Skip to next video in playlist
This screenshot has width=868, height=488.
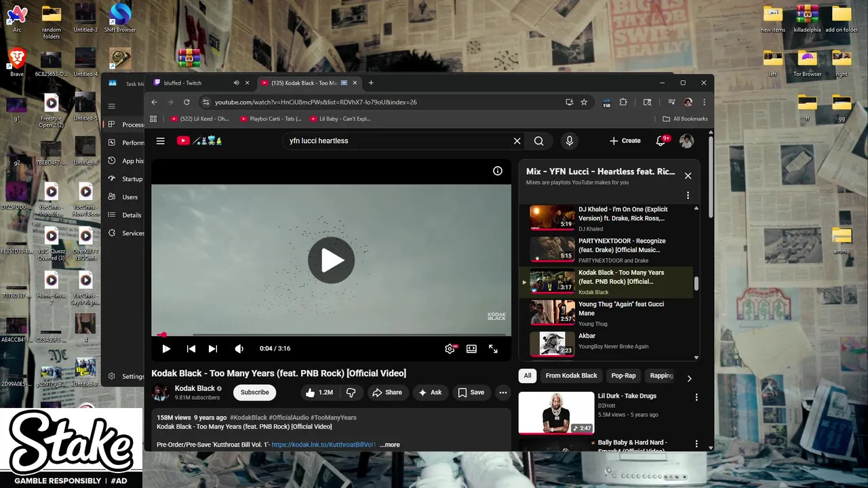213,348
